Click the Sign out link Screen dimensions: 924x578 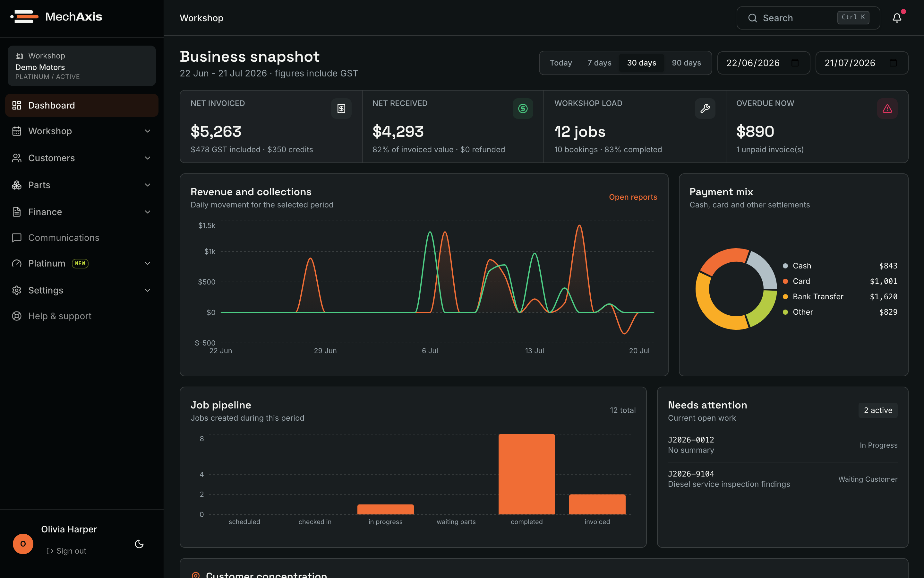[x=66, y=551]
